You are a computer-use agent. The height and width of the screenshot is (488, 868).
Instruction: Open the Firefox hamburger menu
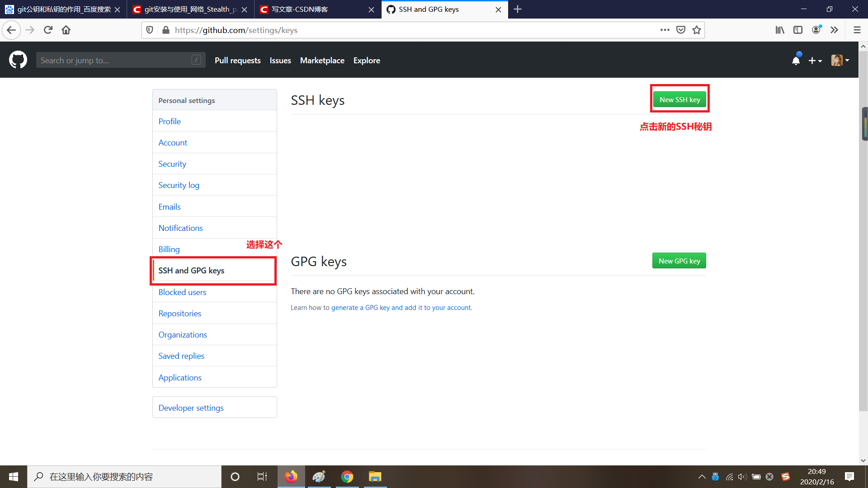(x=857, y=30)
